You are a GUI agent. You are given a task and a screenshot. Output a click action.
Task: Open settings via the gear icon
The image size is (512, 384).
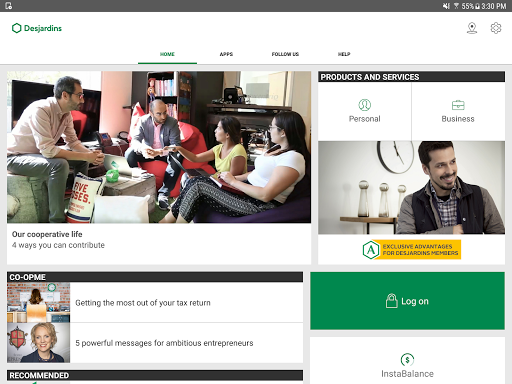pos(496,28)
